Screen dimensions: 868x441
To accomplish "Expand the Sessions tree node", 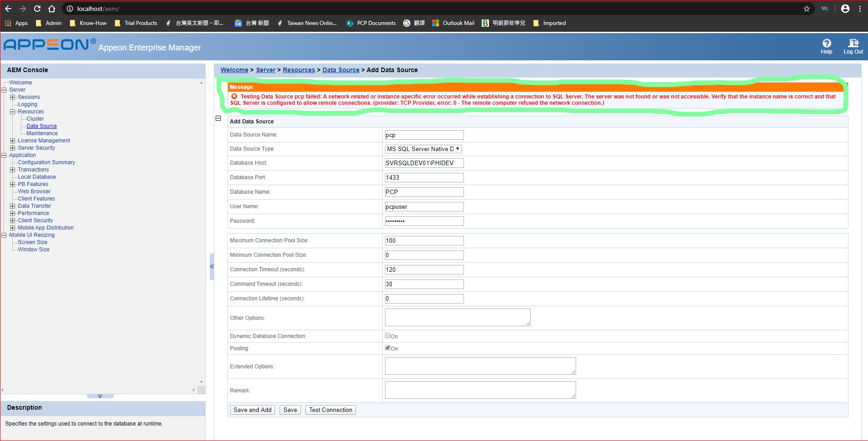I will click(x=13, y=97).
